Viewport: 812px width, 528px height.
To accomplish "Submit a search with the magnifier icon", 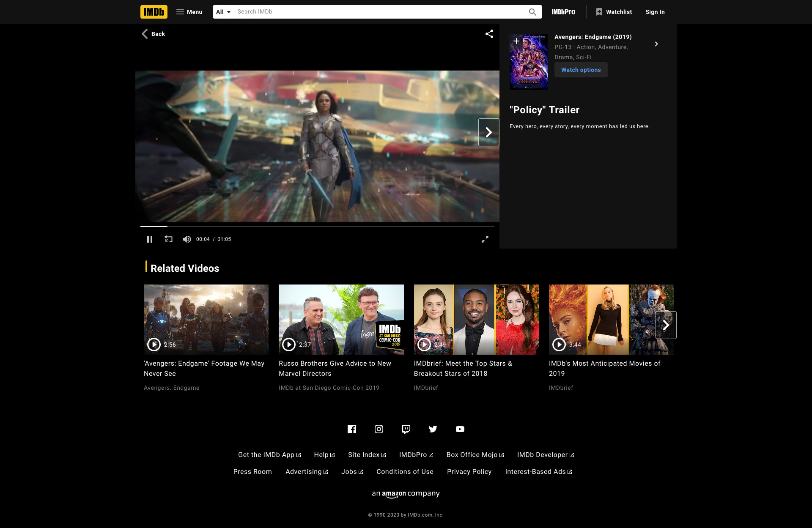I will click(532, 12).
